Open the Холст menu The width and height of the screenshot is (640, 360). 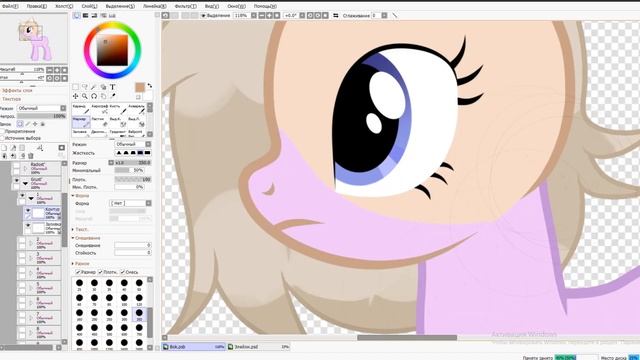click(64, 6)
